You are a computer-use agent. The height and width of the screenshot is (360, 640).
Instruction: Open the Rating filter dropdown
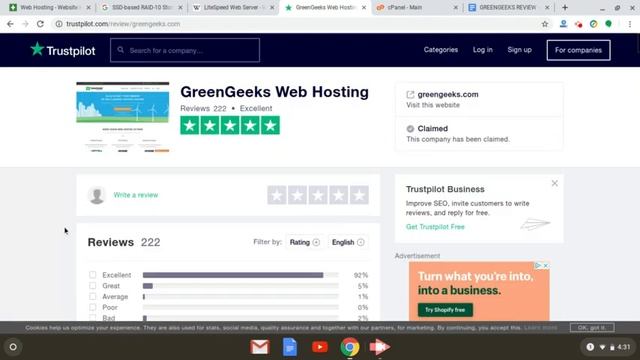coord(304,242)
